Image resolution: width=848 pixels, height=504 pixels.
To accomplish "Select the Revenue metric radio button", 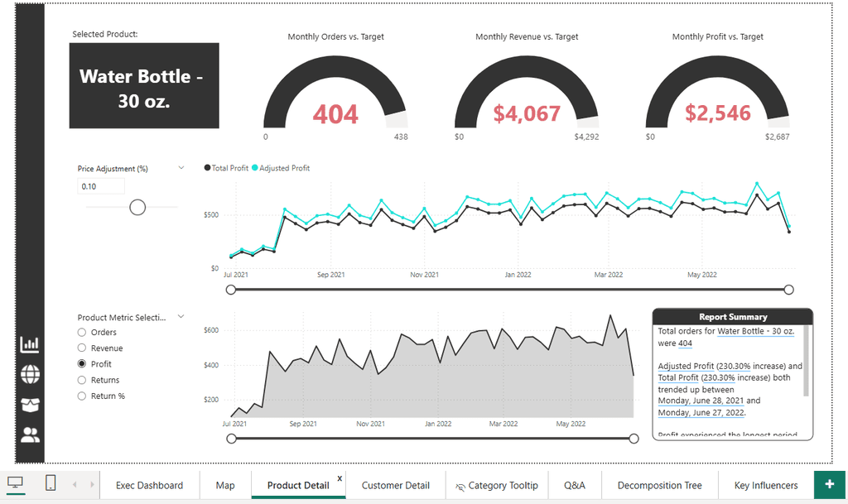I will (x=82, y=348).
